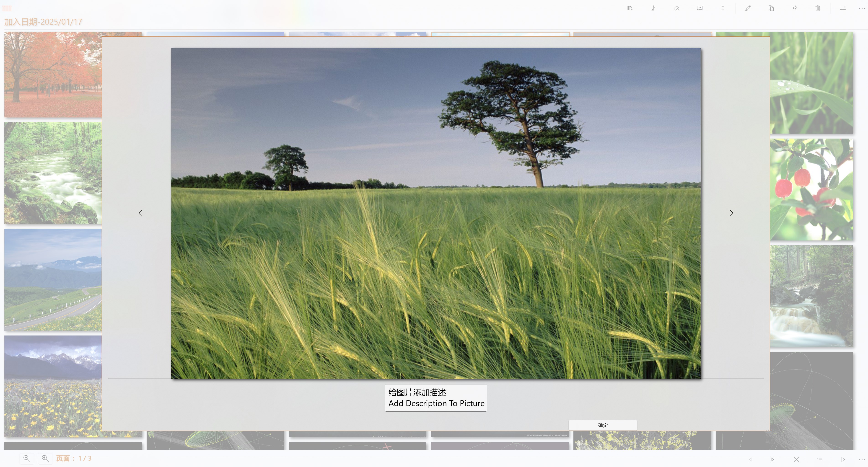Image resolution: width=868 pixels, height=467 pixels.
Task: Open the tag icon in toolbar
Action: pos(676,8)
